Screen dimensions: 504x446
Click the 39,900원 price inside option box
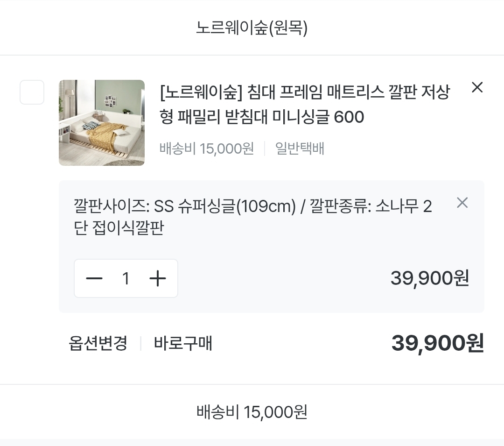tap(429, 279)
